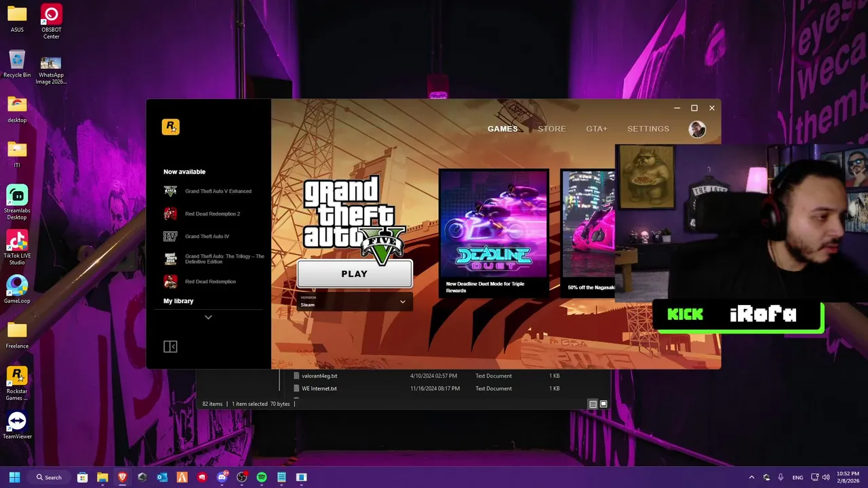Launch GameLoop desktop shortcut
The width and height of the screenshot is (868, 488).
(x=17, y=290)
